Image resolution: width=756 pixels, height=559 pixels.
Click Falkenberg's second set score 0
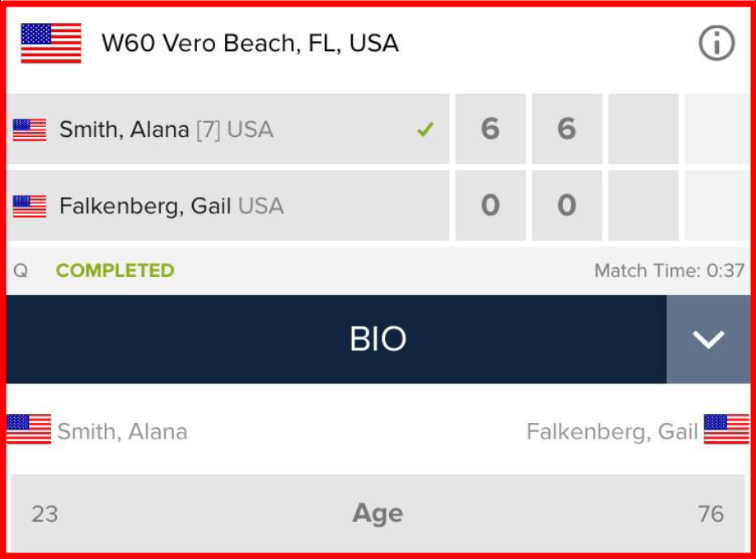click(x=566, y=205)
